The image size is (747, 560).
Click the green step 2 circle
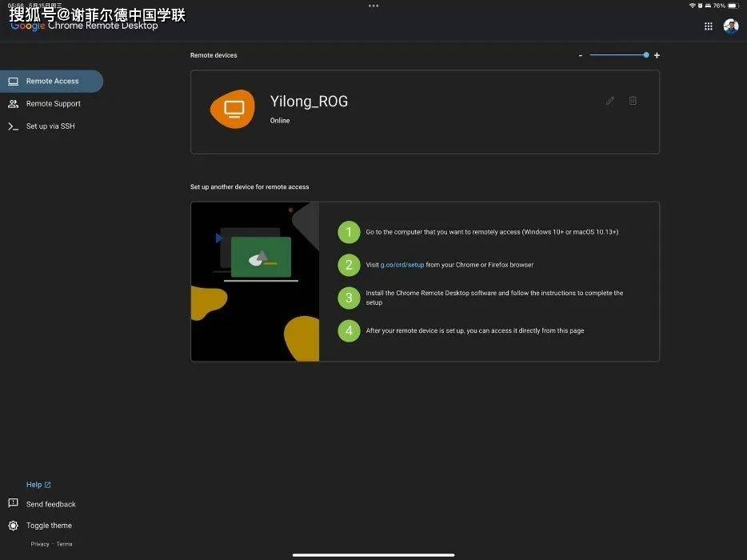(349, 265)
